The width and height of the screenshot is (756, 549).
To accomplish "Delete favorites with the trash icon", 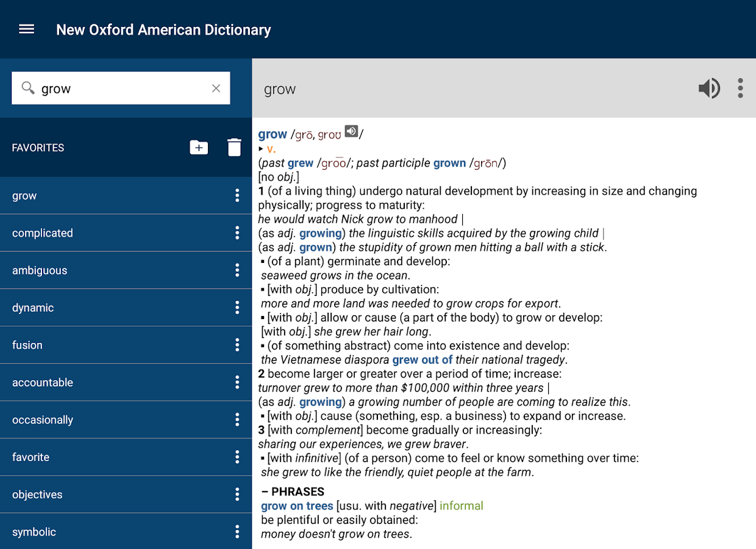I will pos(234,147).
